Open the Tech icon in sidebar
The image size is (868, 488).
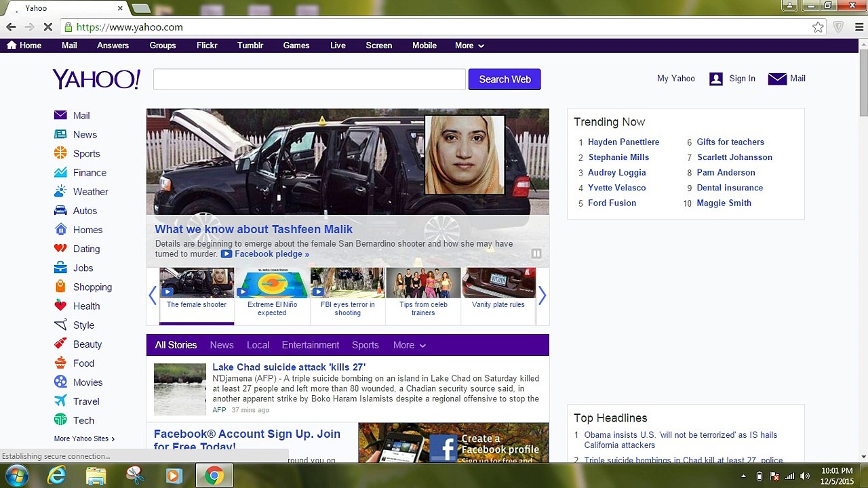click(x=60, y=420)
